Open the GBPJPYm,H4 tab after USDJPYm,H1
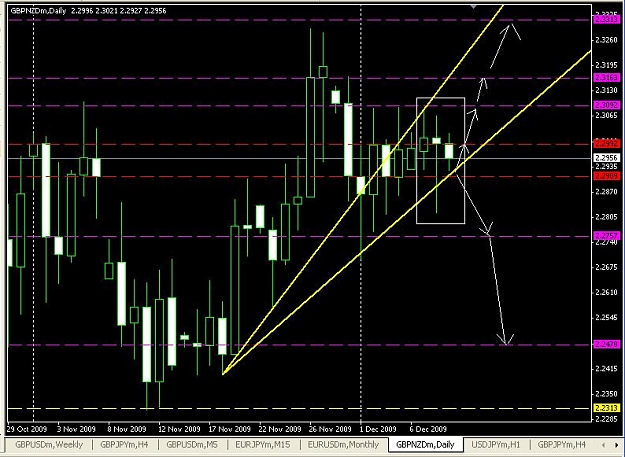Image resolution: width=625 pixels, height=457 pixels. 562,444
